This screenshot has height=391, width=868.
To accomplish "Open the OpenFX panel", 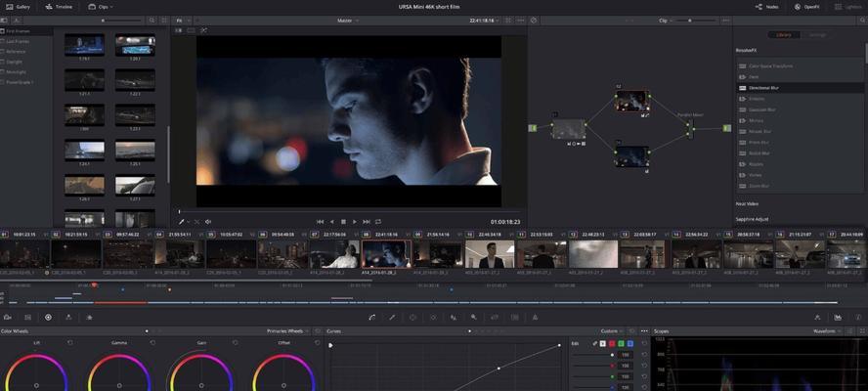I will [x=806, y=7].
